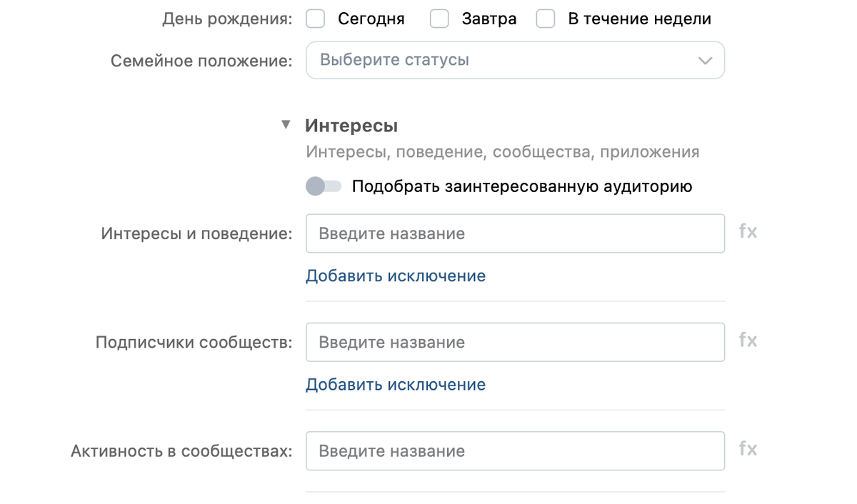Click the В течение недели label text
The width and height of the screenshot is (857, 504).
pos(639,19)
